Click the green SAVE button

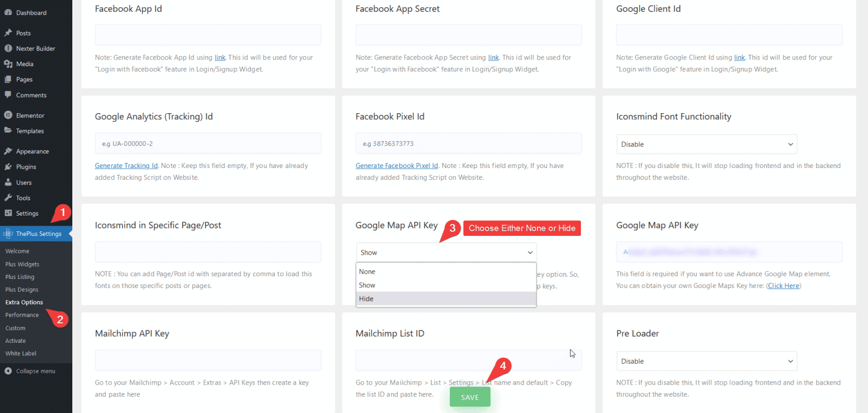click(470, 397)
